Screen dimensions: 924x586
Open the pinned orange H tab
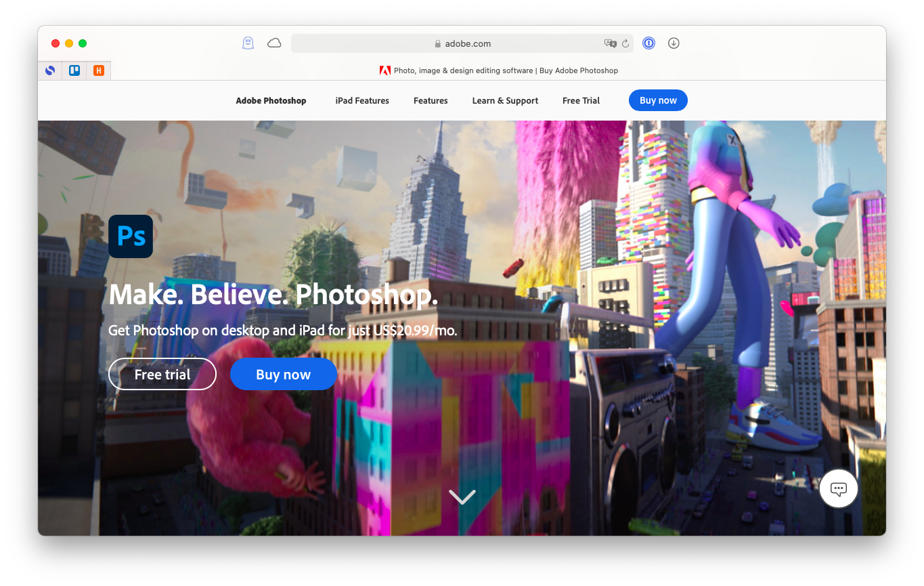pos(99,70)
